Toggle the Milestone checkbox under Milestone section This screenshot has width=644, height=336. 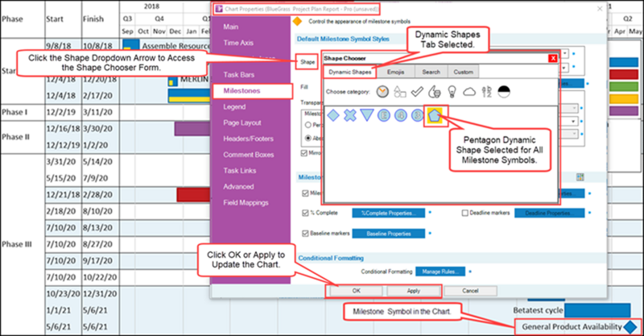coord(305,193)
